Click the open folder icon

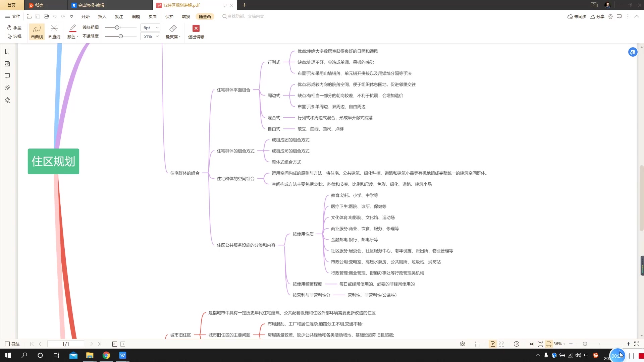click(30, 16)
